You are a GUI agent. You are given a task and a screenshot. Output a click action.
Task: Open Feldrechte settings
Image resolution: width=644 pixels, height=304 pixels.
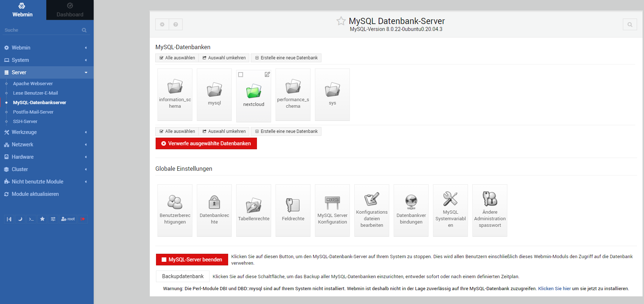tap(293, 210)
